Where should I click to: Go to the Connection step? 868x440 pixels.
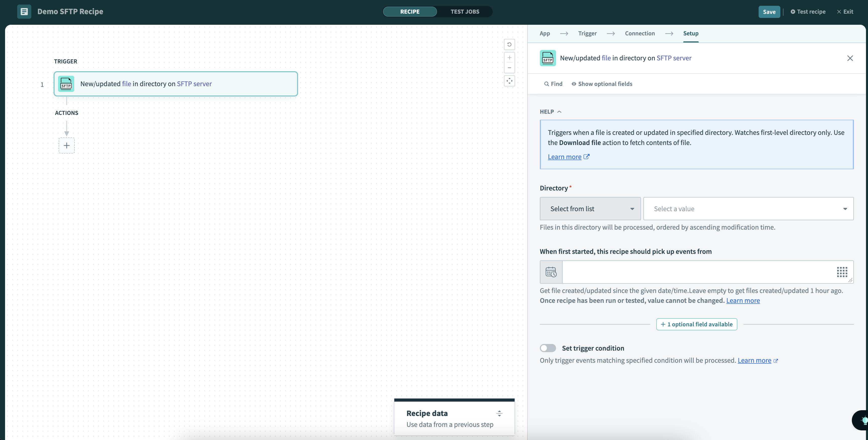pos(640,33)
